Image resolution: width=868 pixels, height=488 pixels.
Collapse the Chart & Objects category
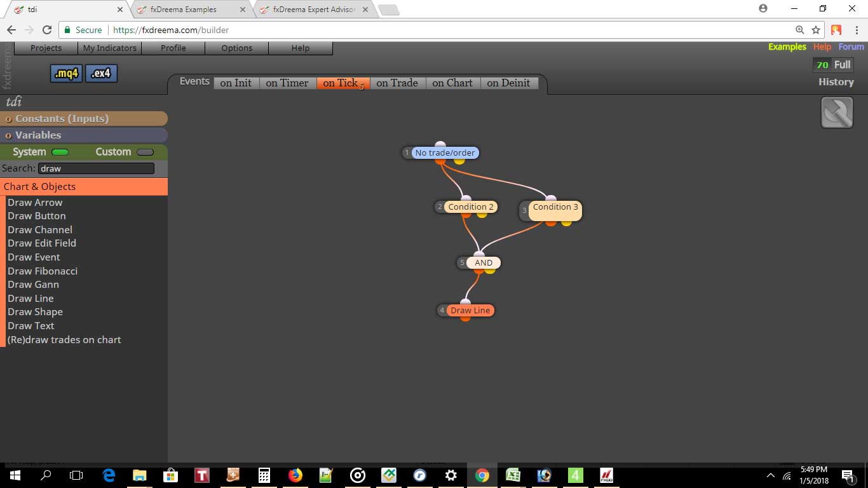click(83, 186)
